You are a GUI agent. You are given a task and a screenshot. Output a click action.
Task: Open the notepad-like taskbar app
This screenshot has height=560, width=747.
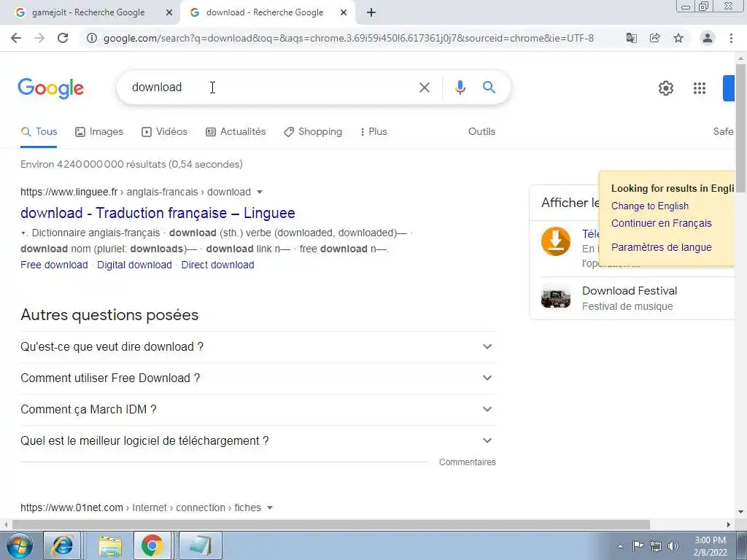point(201,545)
